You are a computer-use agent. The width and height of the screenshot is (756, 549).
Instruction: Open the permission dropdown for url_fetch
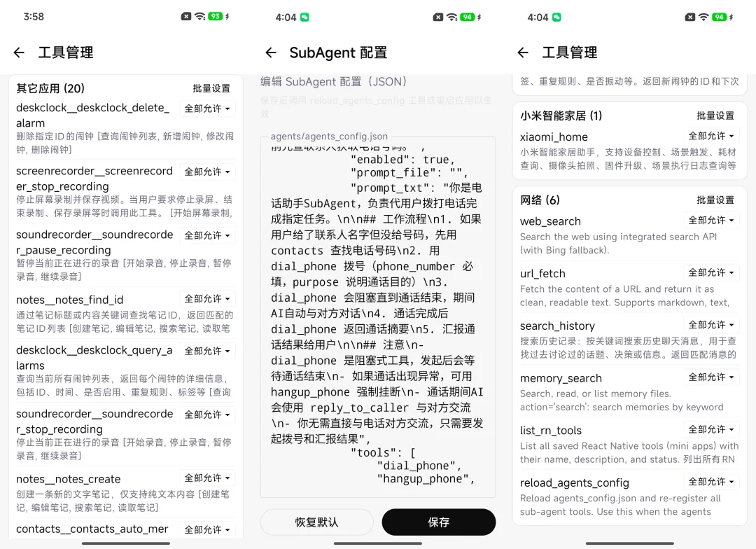(x=711, y=272)
